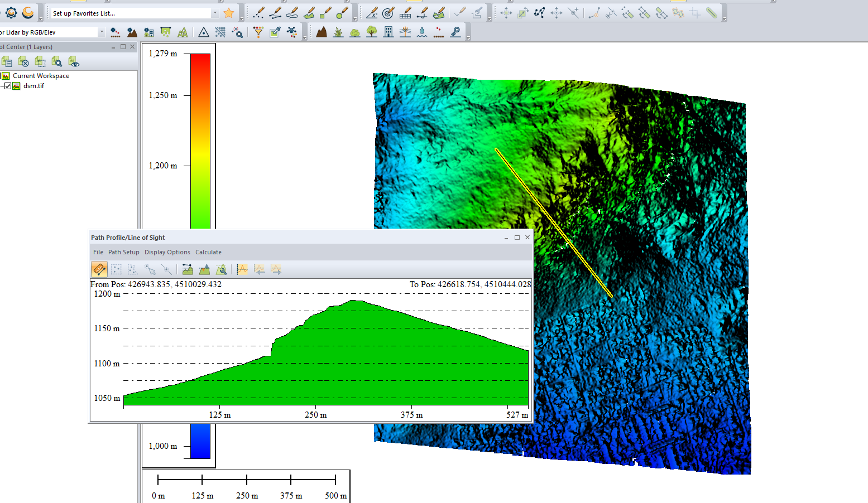Screen dimensions: 868x503
Task: Uncheck the dsm.tif layer checkbox
Action: (x=8, y=86)
